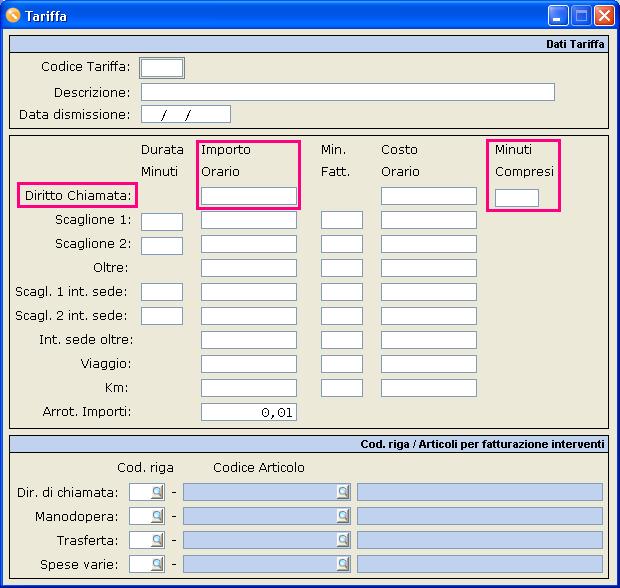Search Codice Articolo for Dir. di chiamata

click(343, 492)
